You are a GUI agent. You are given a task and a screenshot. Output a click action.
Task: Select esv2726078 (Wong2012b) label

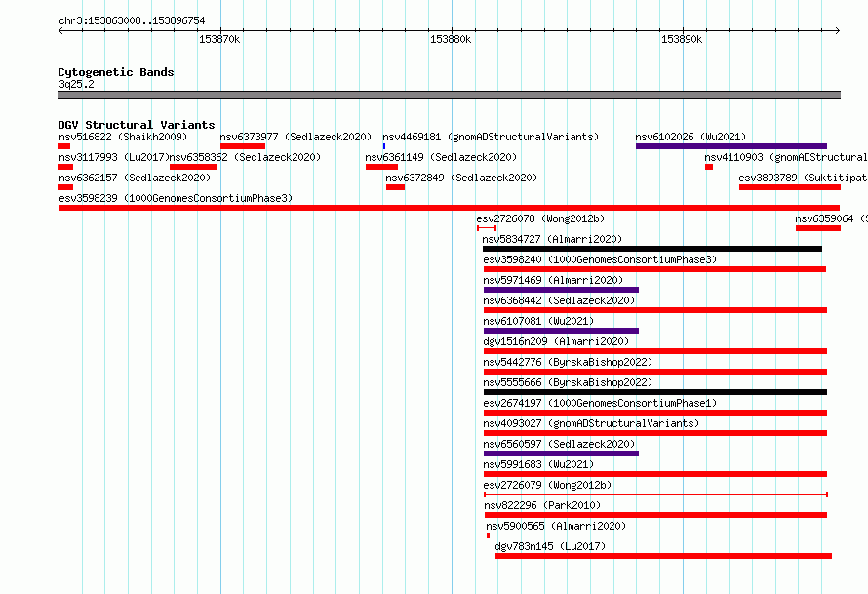click(540, 218)
